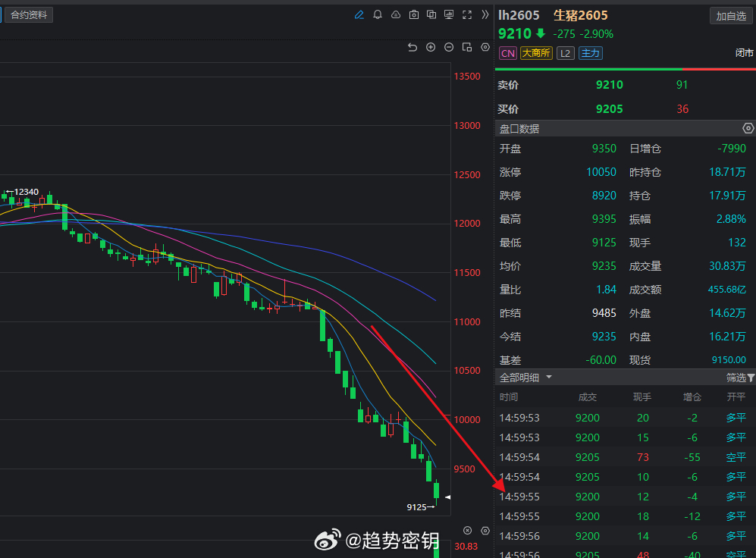The width and height of the screenshot is (756, 558).
Task: Open volume indicator settings hexagon
Action: [x=485, y=531]
